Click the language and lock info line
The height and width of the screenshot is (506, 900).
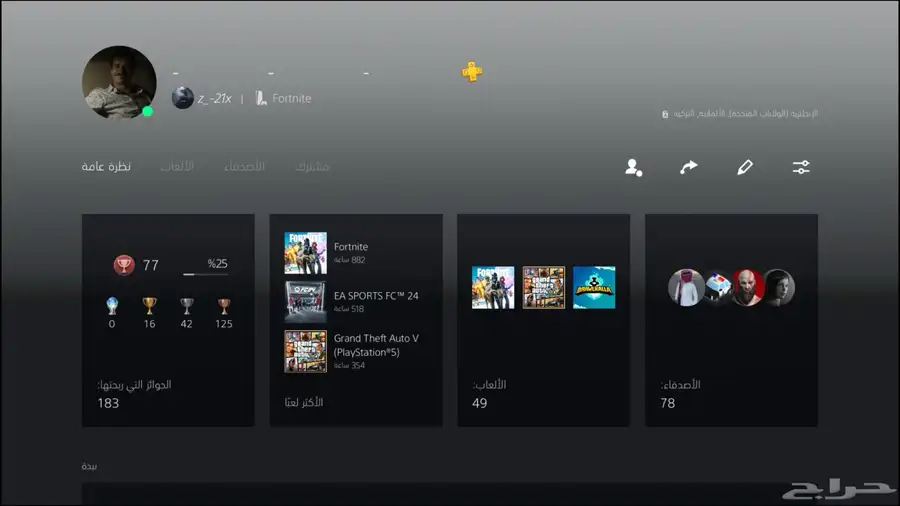[740, 114]
